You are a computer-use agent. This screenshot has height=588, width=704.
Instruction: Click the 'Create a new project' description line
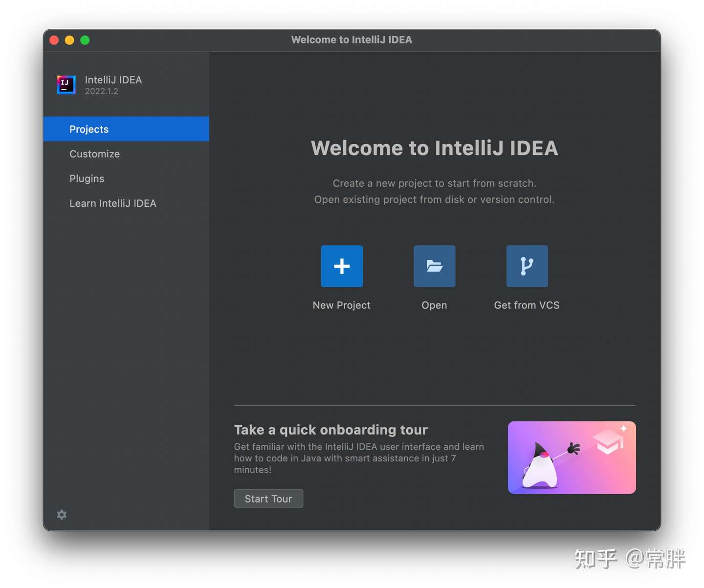435,183
